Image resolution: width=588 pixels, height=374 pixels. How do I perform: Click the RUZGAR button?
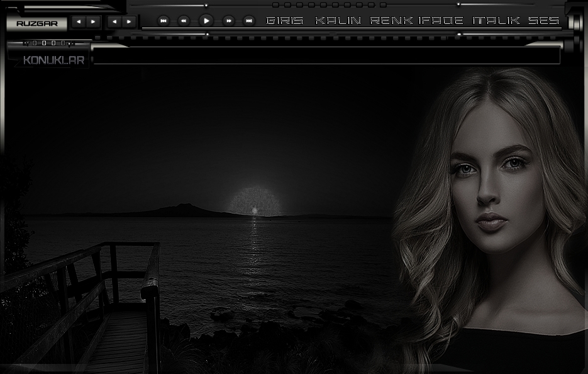(x=36, y=23)
